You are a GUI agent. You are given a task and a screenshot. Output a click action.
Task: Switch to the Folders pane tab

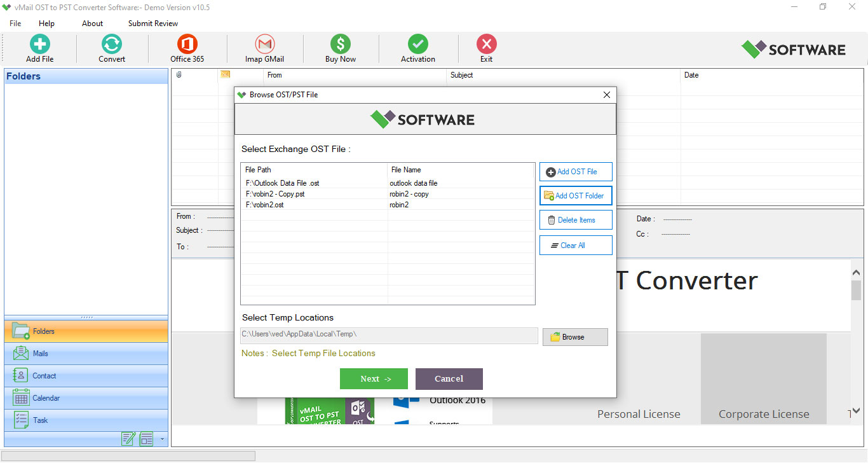86,331
